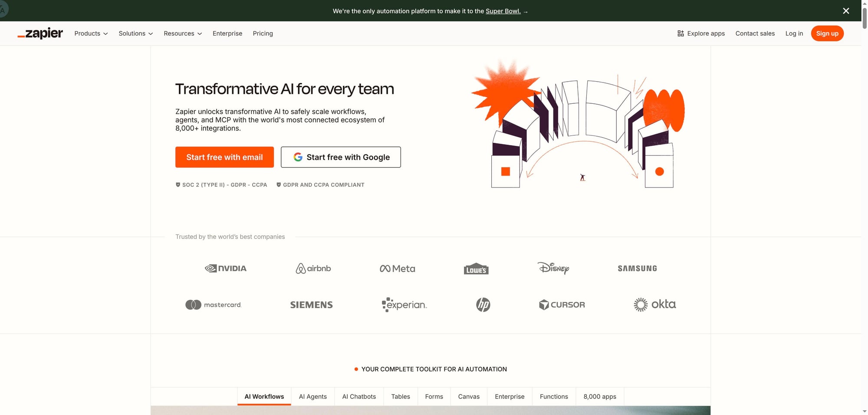Click the Google icon on the signup button
This screenshot has height=415, width=868.
coord(298,157)
